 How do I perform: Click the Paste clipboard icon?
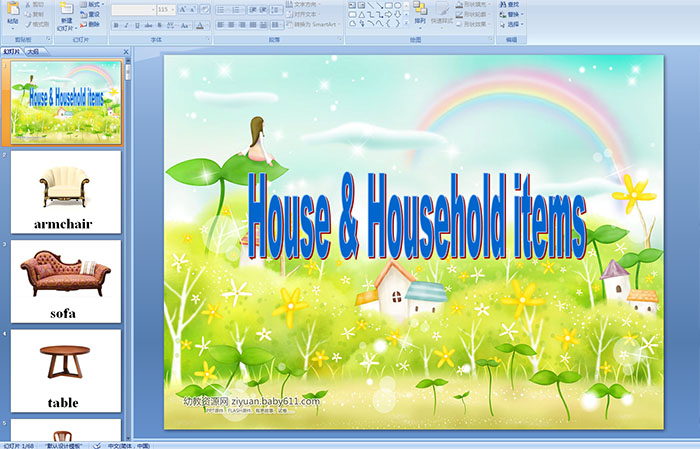pos(13,8)
